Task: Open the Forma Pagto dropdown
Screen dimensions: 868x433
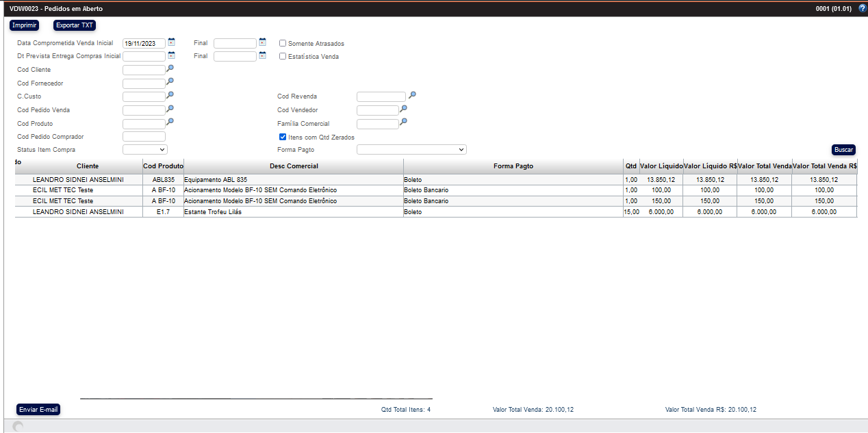Action: (411, 149)
